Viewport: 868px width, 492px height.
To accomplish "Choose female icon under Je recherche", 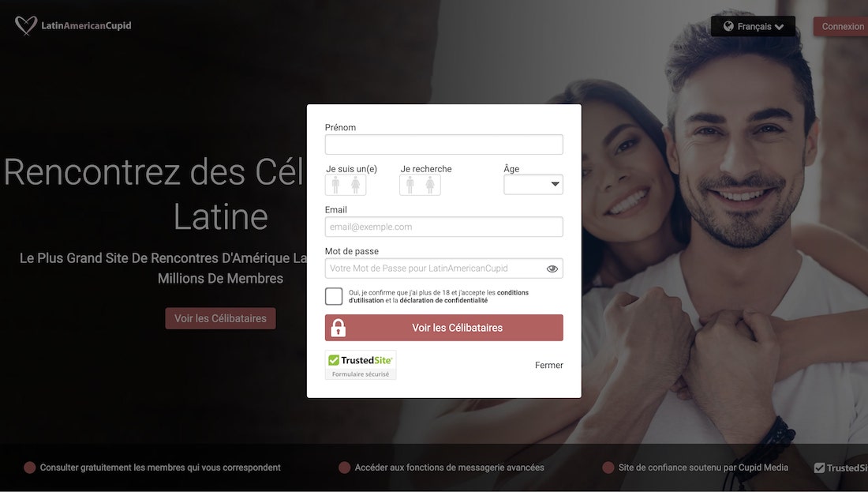I will click(x=430, y=185).
